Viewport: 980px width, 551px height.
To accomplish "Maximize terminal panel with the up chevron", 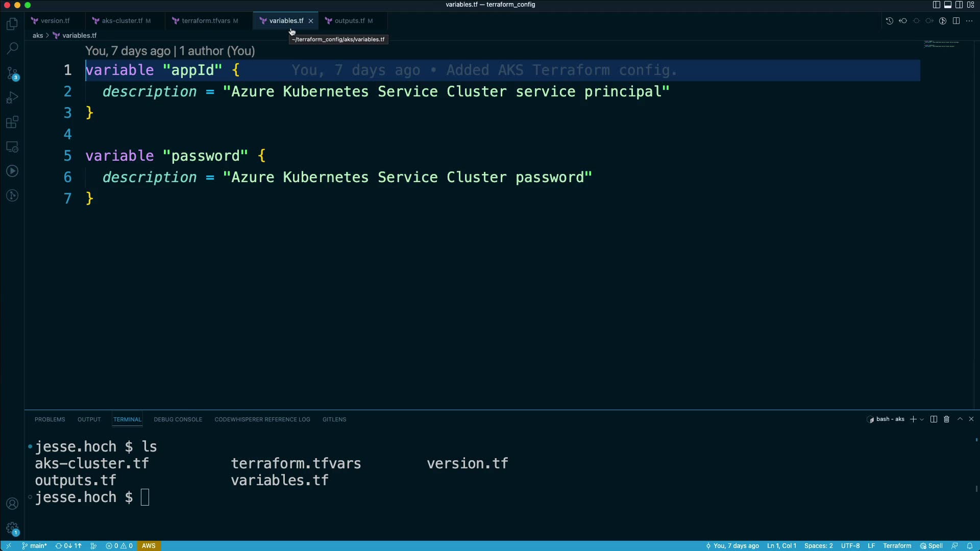I will pos(960,419).
